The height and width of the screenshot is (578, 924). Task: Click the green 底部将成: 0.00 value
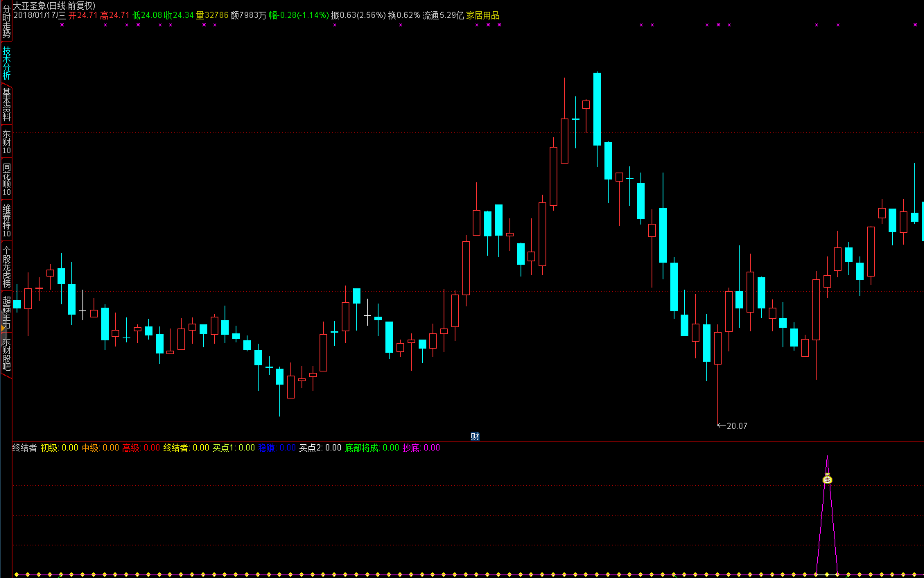pos(372,448)
